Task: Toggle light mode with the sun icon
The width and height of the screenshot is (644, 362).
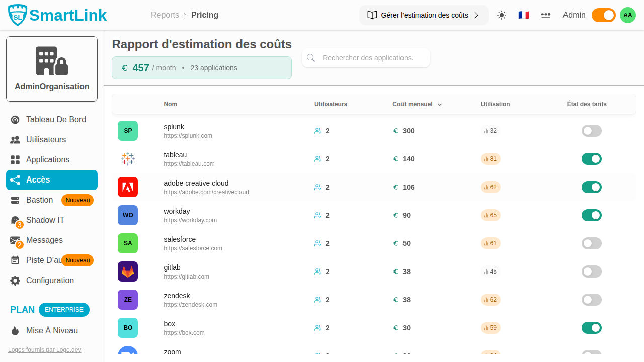Action: pyautogui.click(x=502, y=15)
